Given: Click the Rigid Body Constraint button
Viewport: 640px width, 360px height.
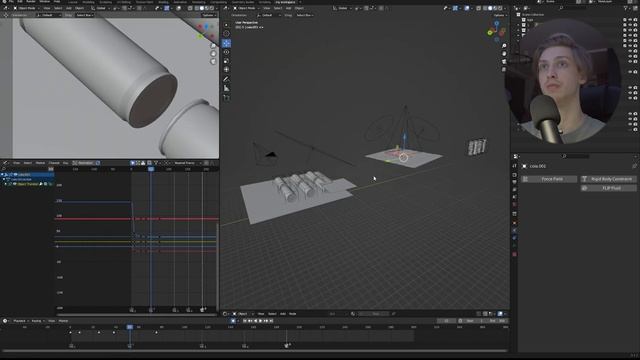Looking at the screenshot, I should (608, 179).
